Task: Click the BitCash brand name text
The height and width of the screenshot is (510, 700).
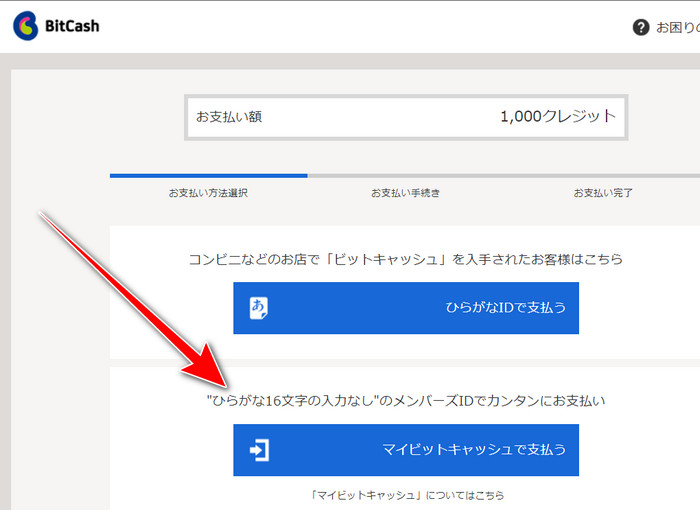Action: click(72, 26)
